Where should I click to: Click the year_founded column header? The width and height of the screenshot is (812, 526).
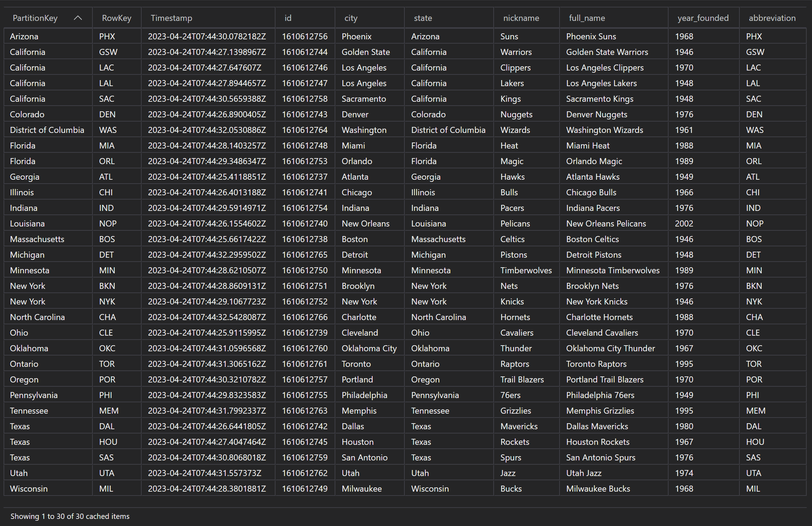[x=703, y=18]
